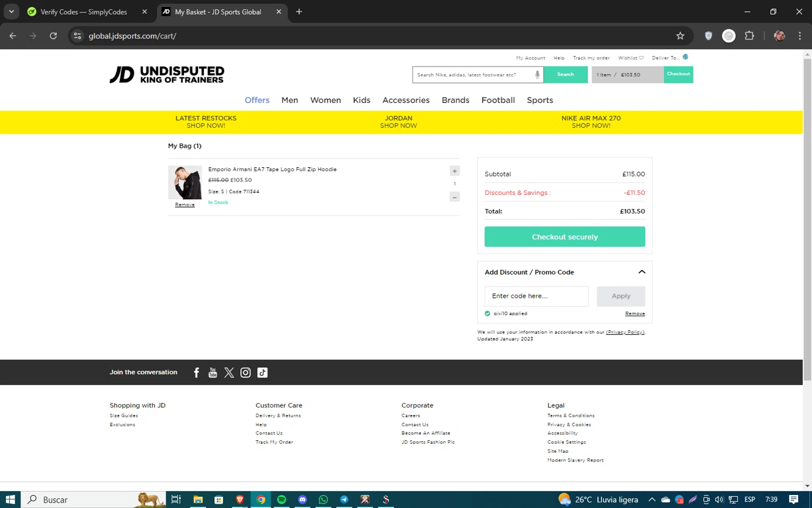Open Spotify from the taskbar
The image size is (812, 508).
tap(281, 499)
